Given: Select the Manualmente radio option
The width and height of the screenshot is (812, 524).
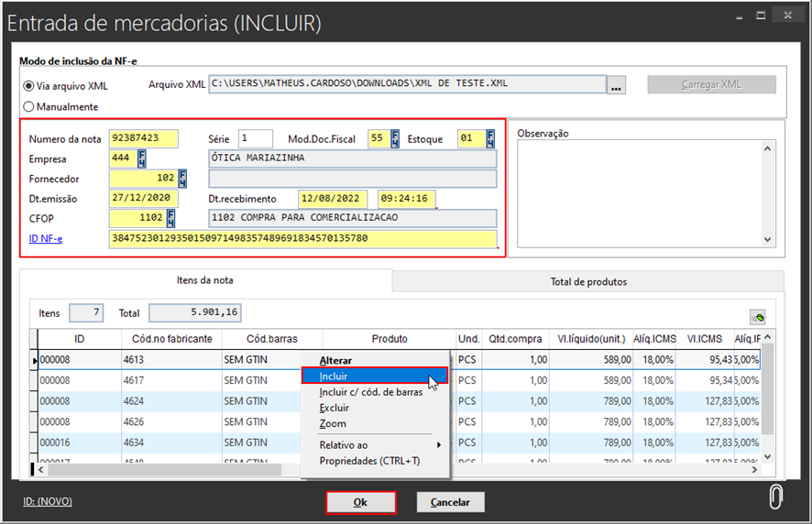Looking at the screenshot, I should pos(29,106).
